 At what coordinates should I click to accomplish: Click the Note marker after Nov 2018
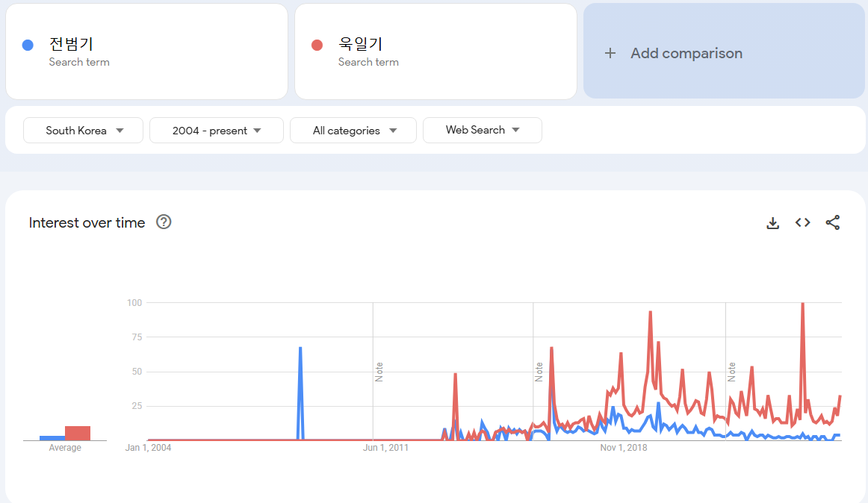pyautogui.click(x=732, y=372)
